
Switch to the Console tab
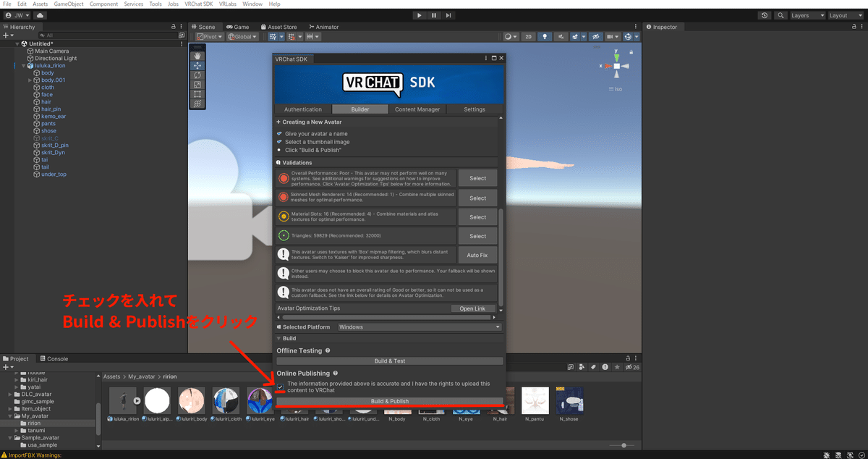54,358
